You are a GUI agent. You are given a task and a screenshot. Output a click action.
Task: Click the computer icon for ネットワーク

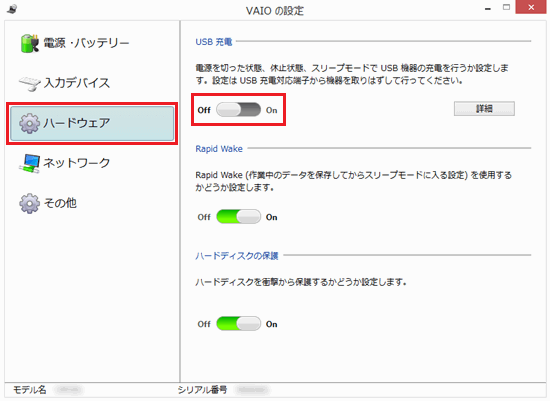(x=29, y=163)
